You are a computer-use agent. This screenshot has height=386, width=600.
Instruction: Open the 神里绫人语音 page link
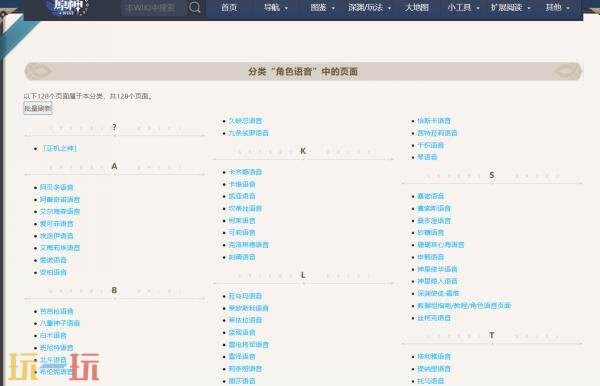point(437,281)
